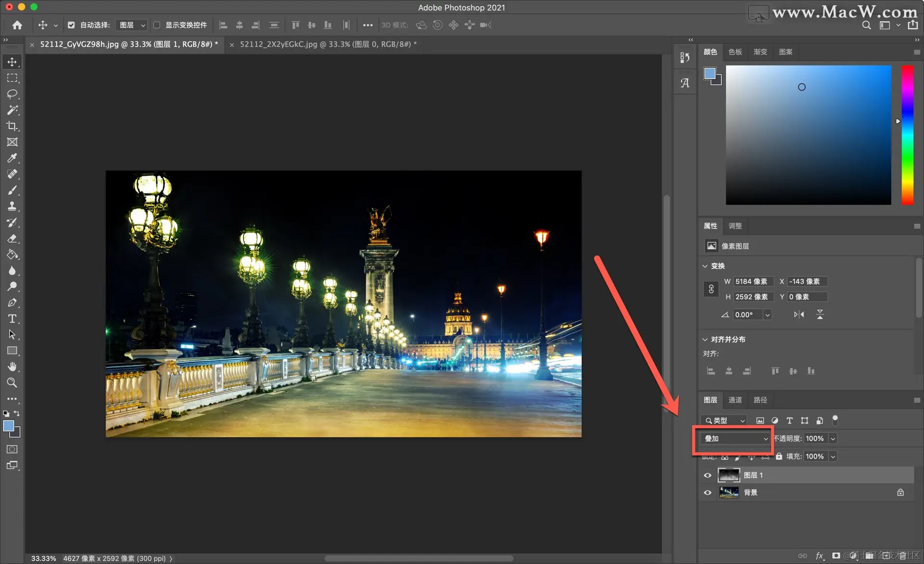The width and height of the screenshot is (924, 564).
Task: Toggle the 自动选择 checkbox
Action: 71,25
